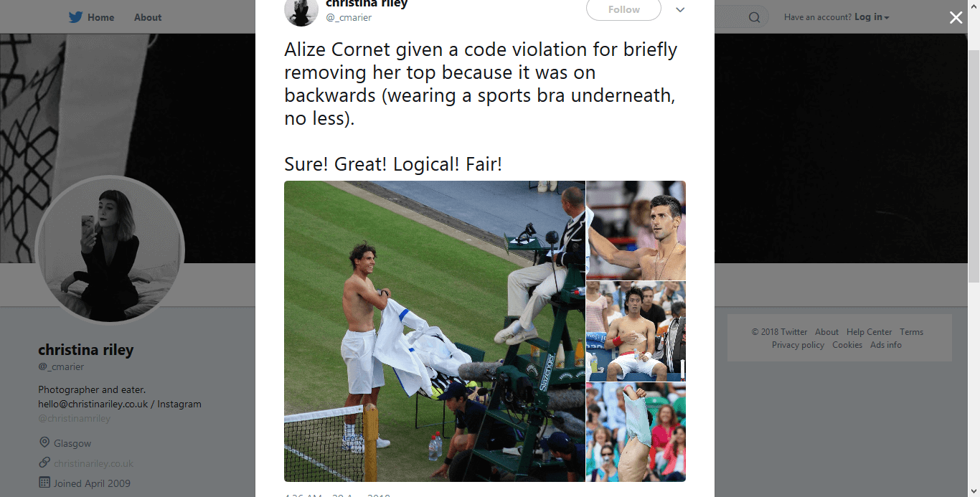Click the Joined April 2009 calendar icon
The width and height of the screenshot is (980, 497).
[44, 482]
